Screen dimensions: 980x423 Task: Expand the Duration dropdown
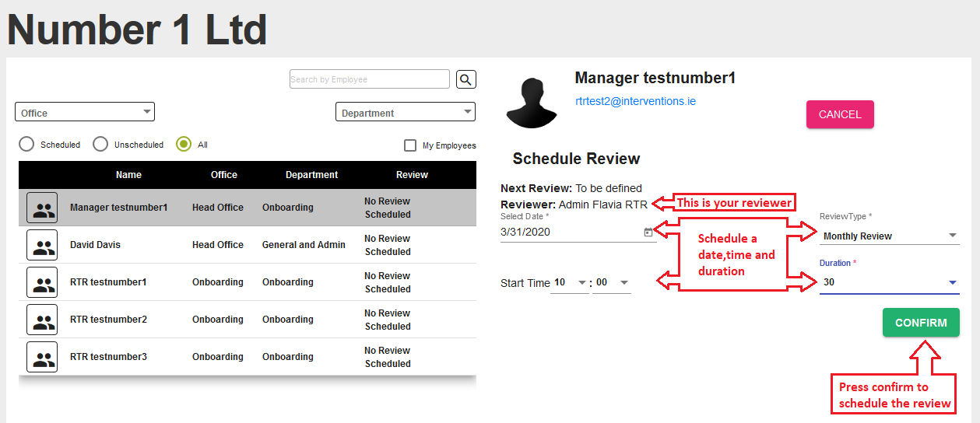click(x=889, y=282)
